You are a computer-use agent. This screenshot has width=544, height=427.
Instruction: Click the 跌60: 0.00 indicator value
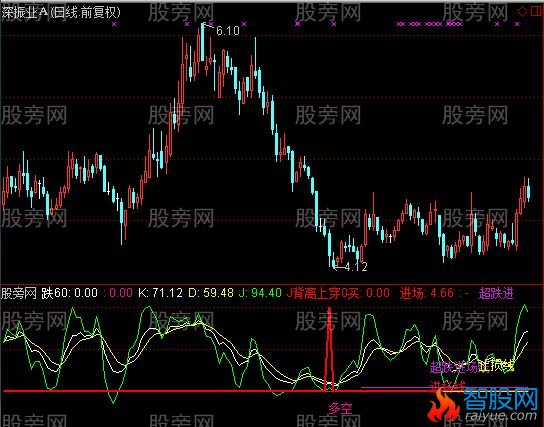pyautogui.click(x=70, y=293)
